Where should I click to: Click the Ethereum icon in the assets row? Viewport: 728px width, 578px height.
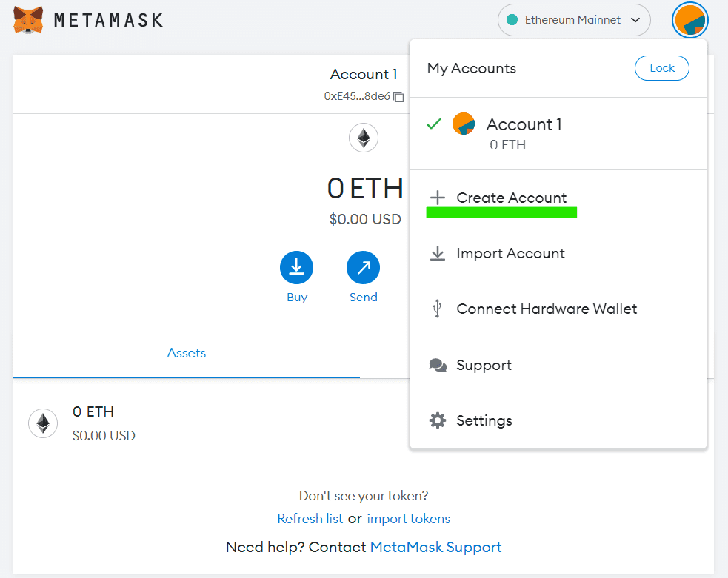click(x=43, y=423)
